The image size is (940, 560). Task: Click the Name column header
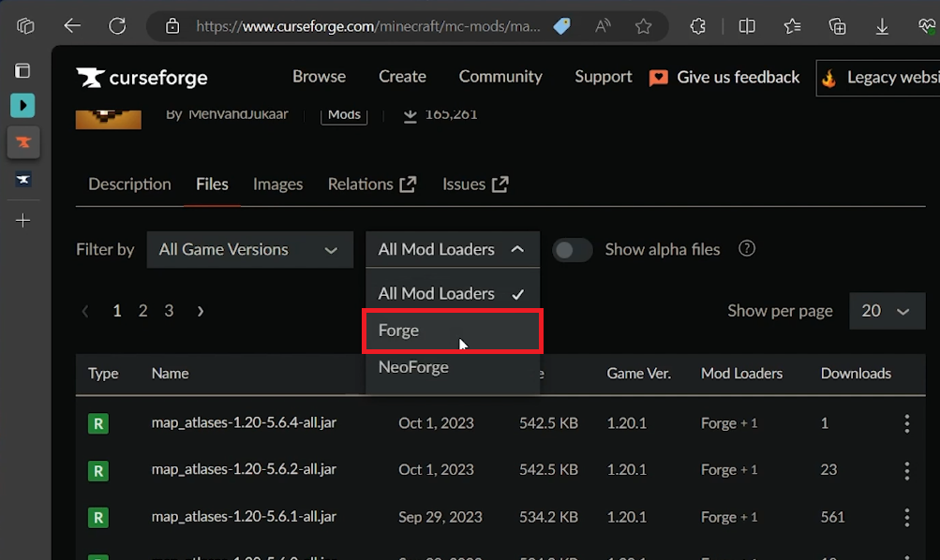coord(171,373)
